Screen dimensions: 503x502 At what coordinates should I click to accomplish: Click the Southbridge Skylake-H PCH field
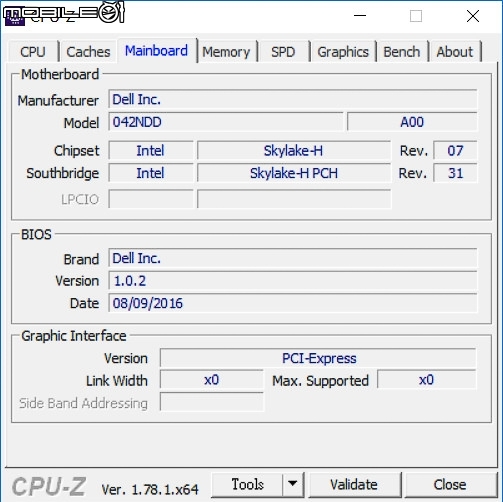click(x=294, y=173)
